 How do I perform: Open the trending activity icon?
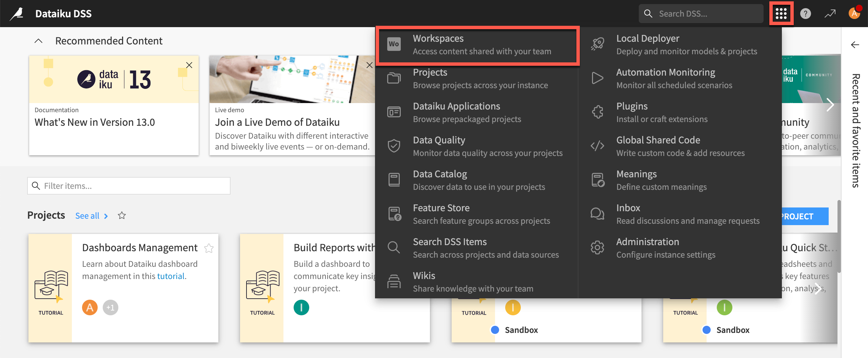pos(830,14)
